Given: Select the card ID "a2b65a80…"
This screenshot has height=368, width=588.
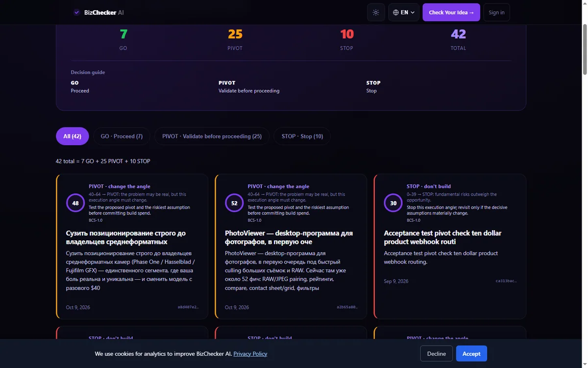Looking at the screenshot, I should [x=347, y=307].
